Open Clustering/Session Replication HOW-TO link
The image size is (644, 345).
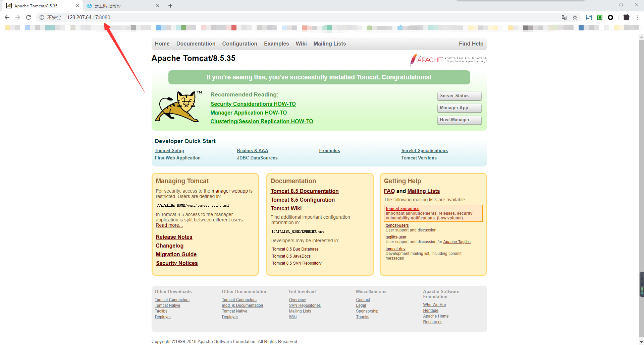262,122
